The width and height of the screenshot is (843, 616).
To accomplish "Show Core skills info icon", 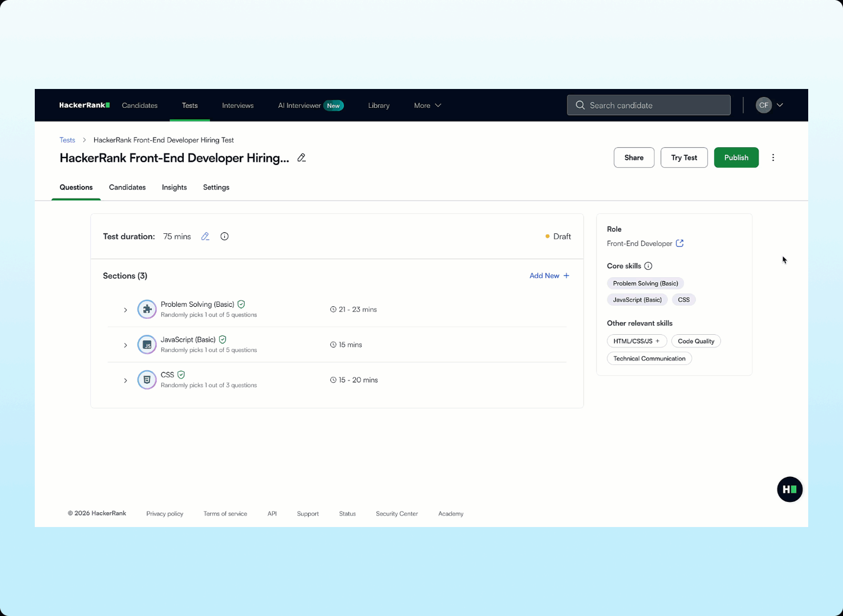I will coord(648,266).
